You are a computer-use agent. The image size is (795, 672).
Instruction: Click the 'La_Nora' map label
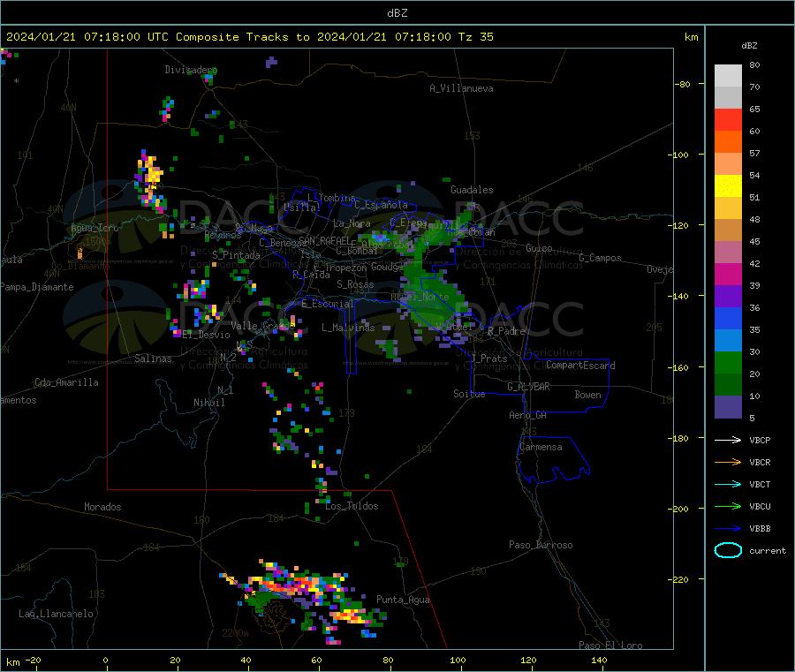352,223
